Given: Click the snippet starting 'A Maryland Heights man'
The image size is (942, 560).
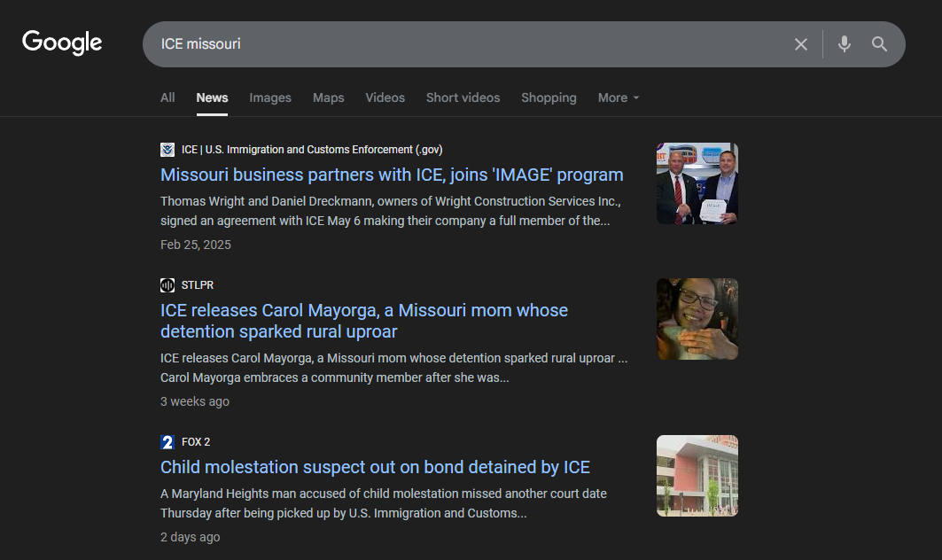Looking at the screenshot, I should pos(384,503).
